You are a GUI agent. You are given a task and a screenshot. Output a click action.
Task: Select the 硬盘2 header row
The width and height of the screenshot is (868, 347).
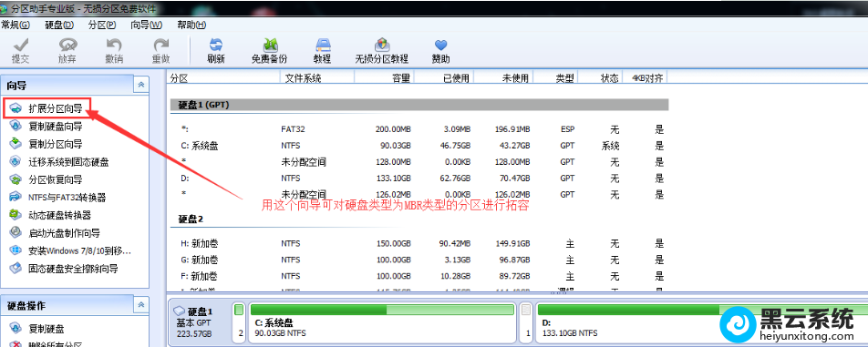pos(419,219)
